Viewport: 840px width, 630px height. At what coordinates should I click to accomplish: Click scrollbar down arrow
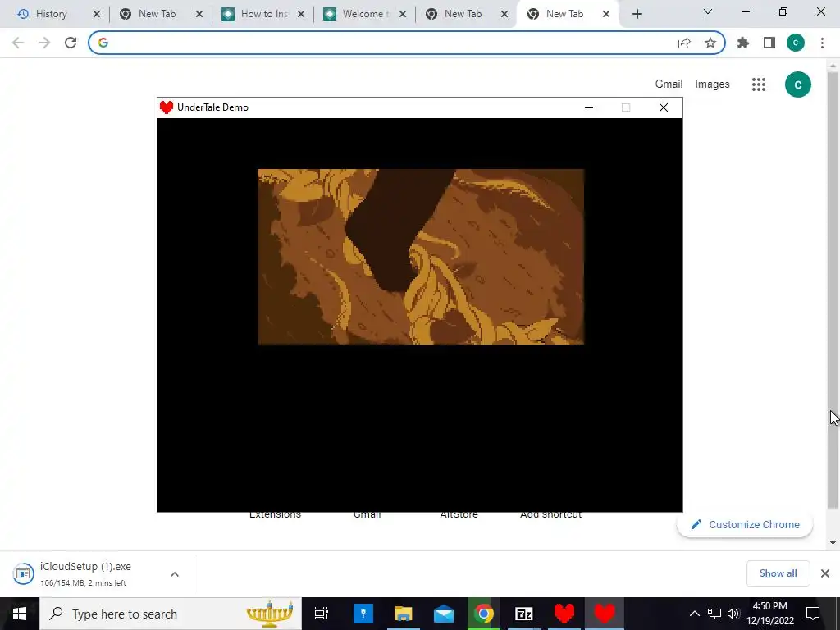click(x=833, y=543)
